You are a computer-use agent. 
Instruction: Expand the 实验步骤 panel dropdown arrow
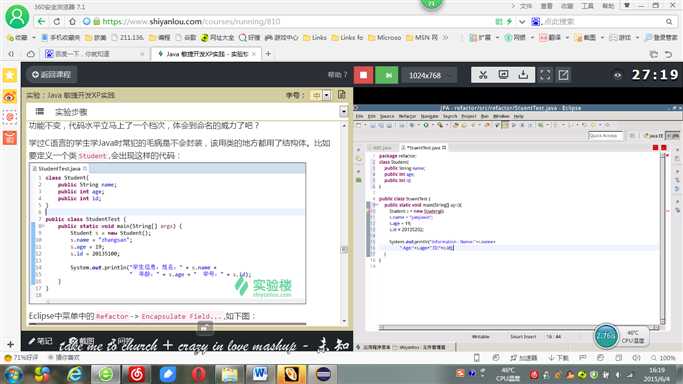tap(344, 112)
